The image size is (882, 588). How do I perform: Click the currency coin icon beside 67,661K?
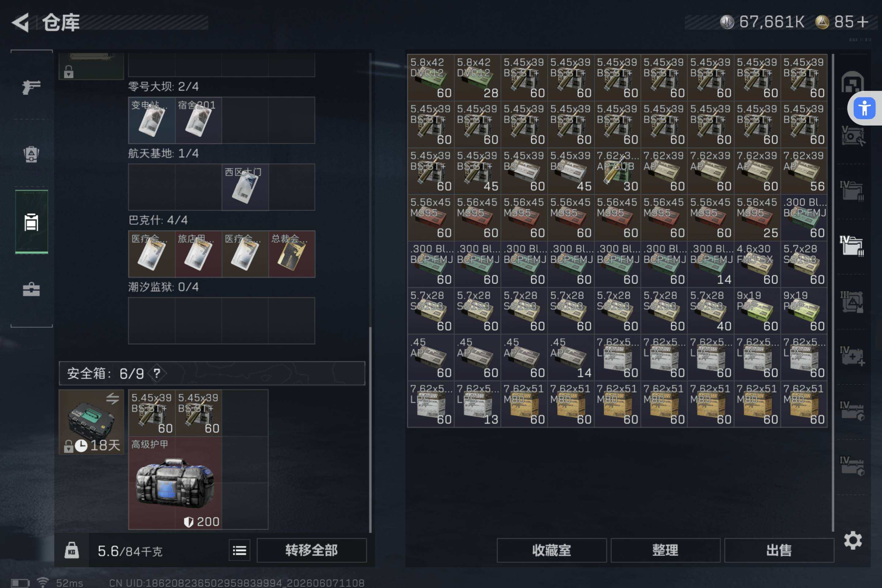click(727, 22)
